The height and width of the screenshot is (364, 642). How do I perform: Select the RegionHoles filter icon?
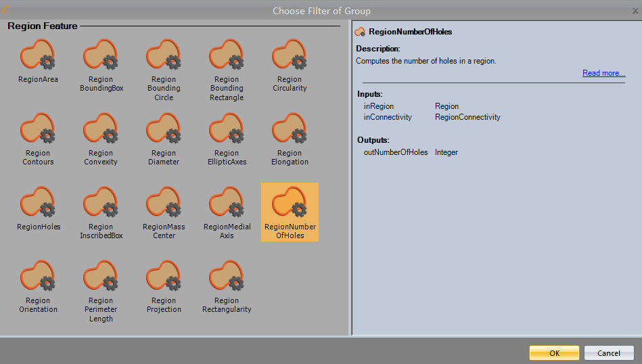pyautogui.click(x=38, y=203)
